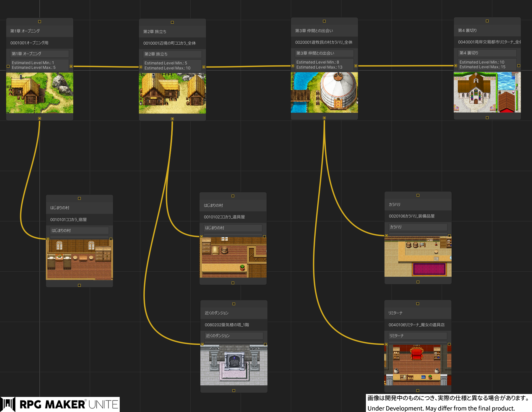Select the カラハリ name field in equipment shop node
Image resolution: width=532 pixels, height=412 pixels.
click(x=418, y=227)
